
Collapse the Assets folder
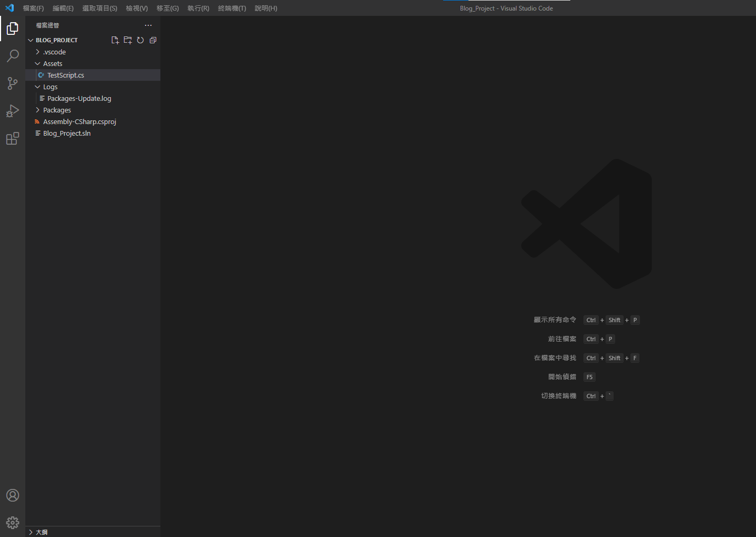point(52,63)
